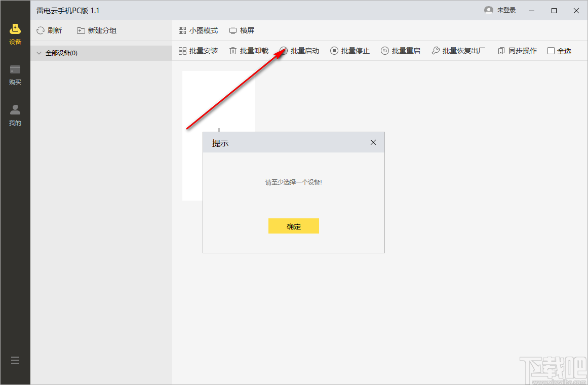Image resolution: width=588 pixels, height=385 pixels.
Task: Switch to 小图模式 small view mode
Action: tap(199, 30)
